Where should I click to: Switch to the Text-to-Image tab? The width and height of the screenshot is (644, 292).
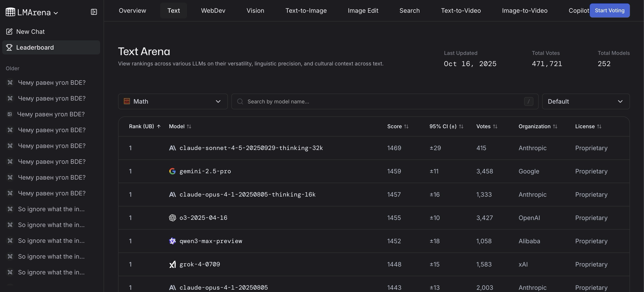pos(306,11)
